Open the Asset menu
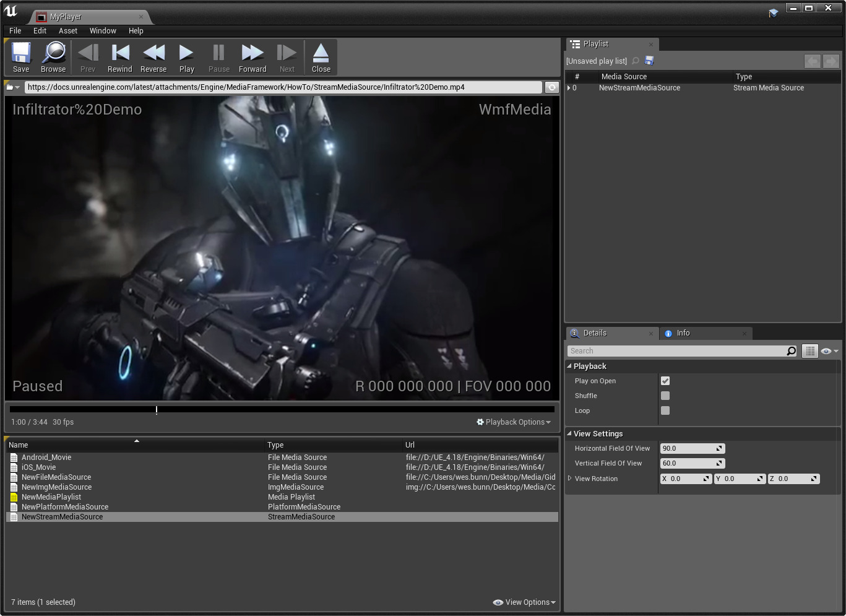Screen dimensions: 846x616 tap(68, 31)
